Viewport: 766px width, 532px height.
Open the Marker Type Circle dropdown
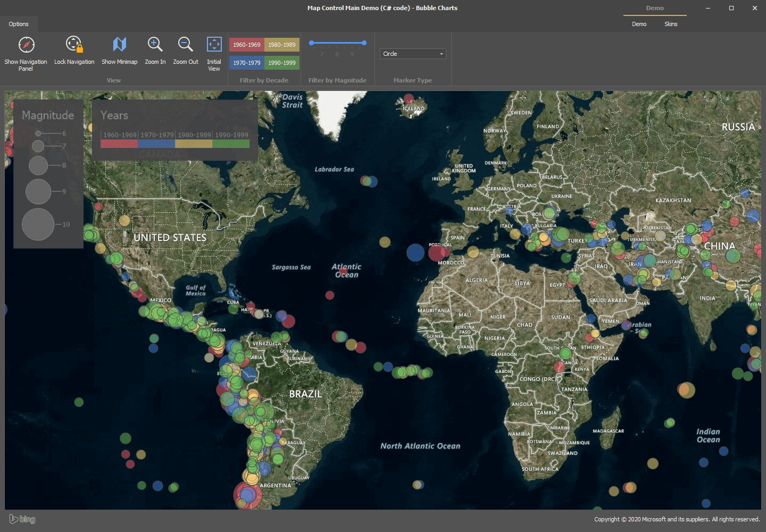click(413, 54)
